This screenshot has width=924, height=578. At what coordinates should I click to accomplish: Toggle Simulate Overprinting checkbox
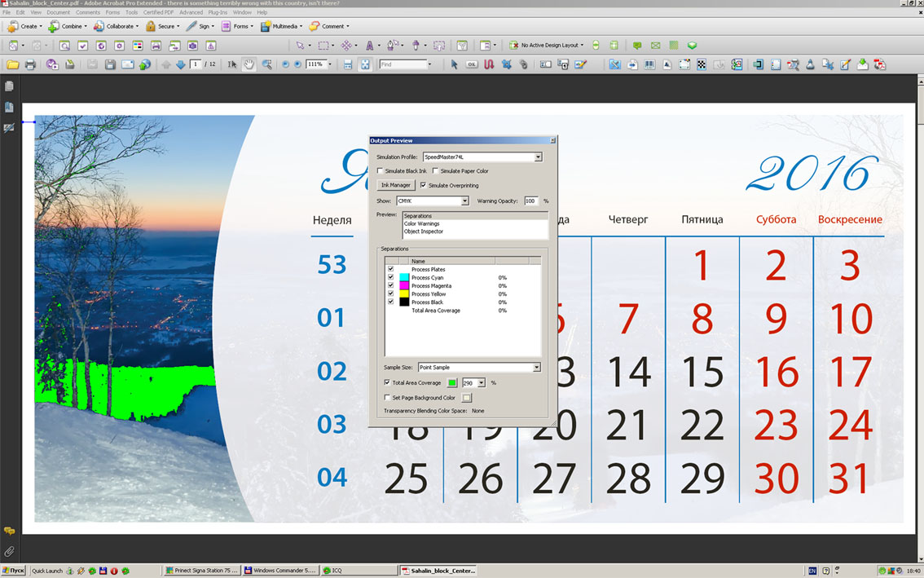(x=423, y=185)
